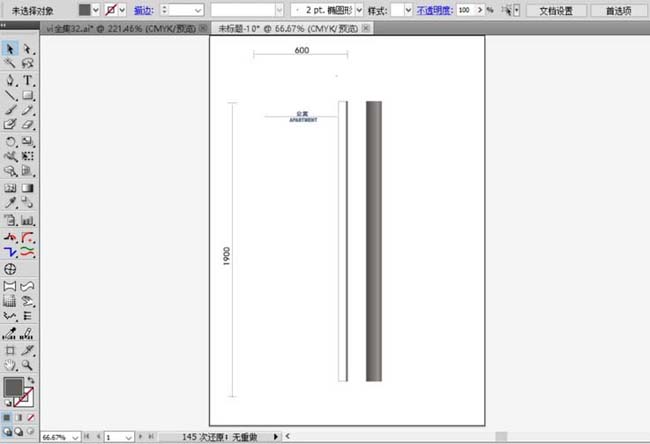Open the 样式 graphic style dropdown
Image resolution: width=650 pixels, height=444 pixels.
tap(408, 10)
